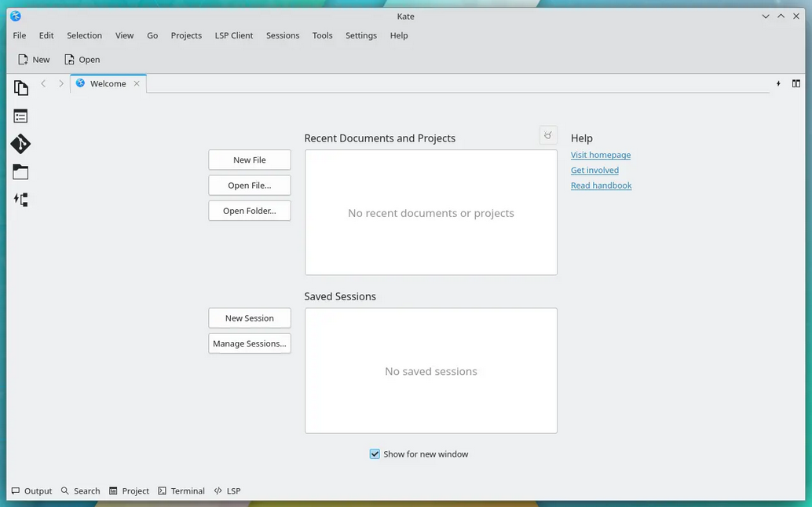Go forward with the right chevron
This screenshot has height=507, width=812.
61,83
